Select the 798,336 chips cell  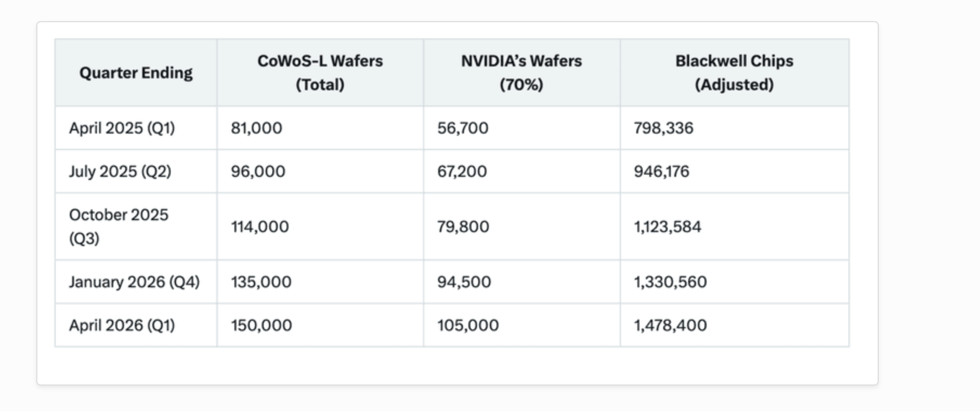(664, 128)
